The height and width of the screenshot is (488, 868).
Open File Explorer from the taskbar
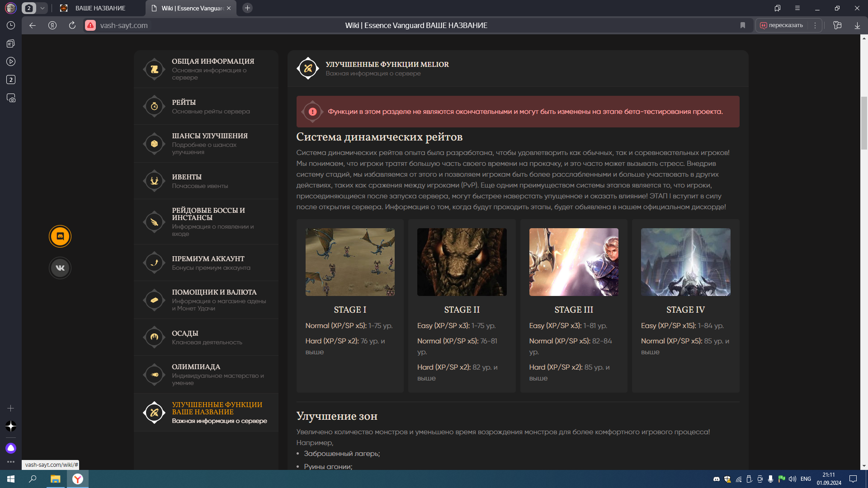tap(55, 479)
